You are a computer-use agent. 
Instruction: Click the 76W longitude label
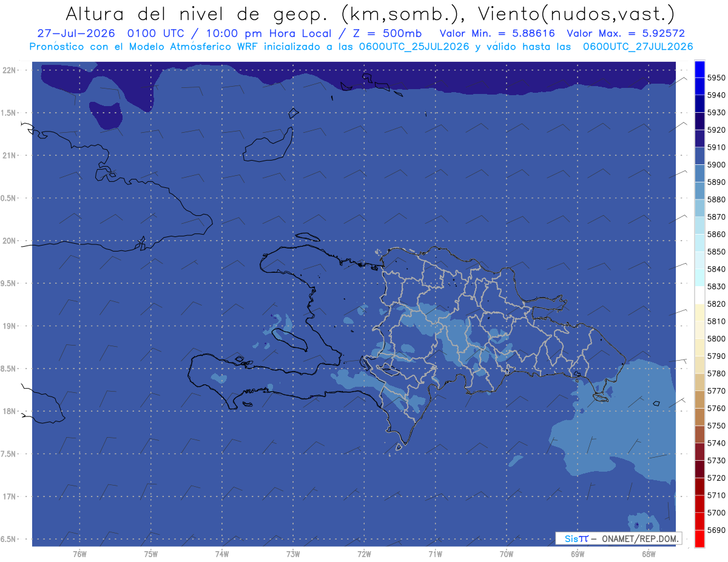click(x=79, y=554)
